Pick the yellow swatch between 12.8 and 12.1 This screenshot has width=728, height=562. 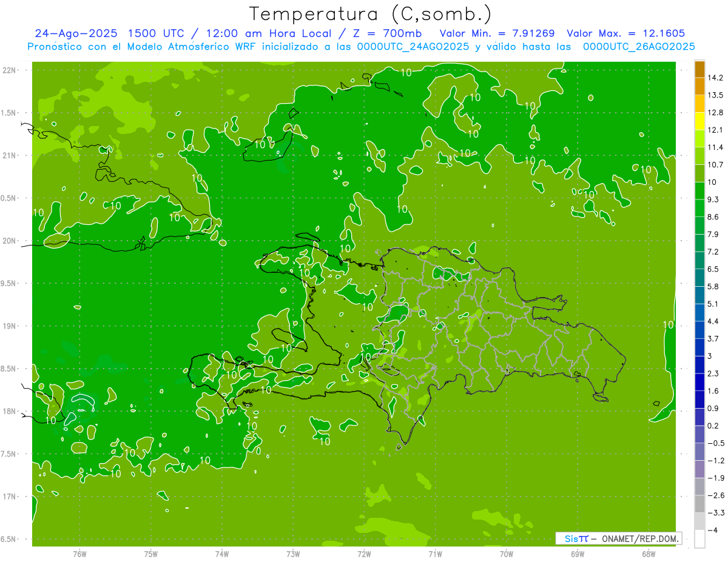pos(699,121)
